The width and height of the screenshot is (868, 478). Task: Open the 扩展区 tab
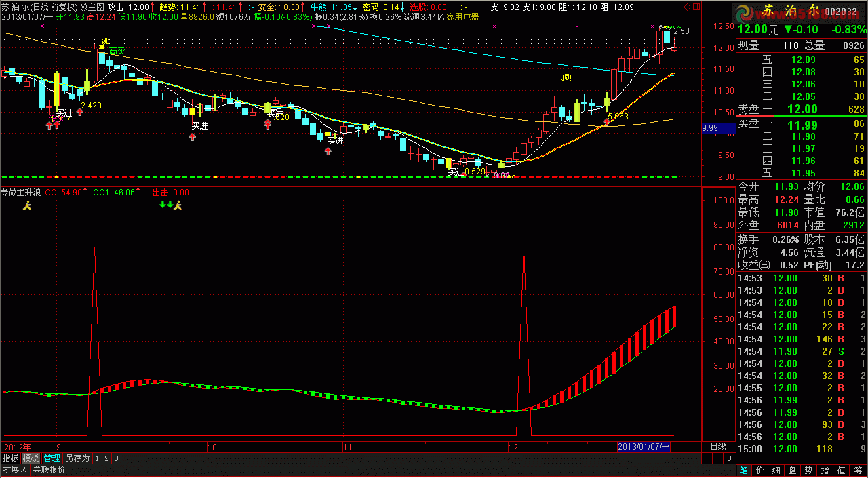14,470
